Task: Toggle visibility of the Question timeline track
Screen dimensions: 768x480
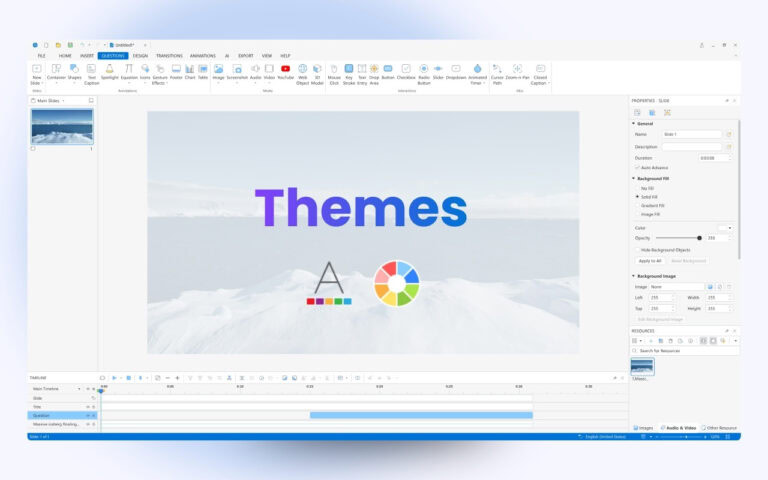Action: tap(88, 415)
